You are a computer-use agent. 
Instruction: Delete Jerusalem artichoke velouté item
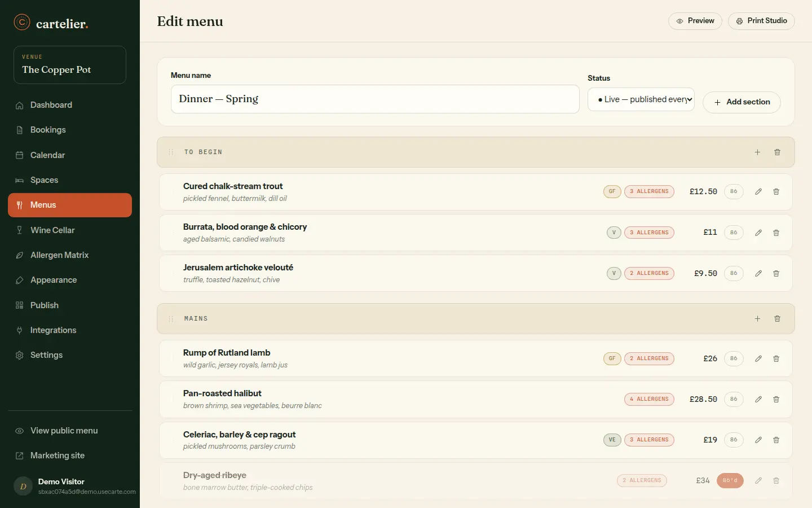click(x=776, y=273)
